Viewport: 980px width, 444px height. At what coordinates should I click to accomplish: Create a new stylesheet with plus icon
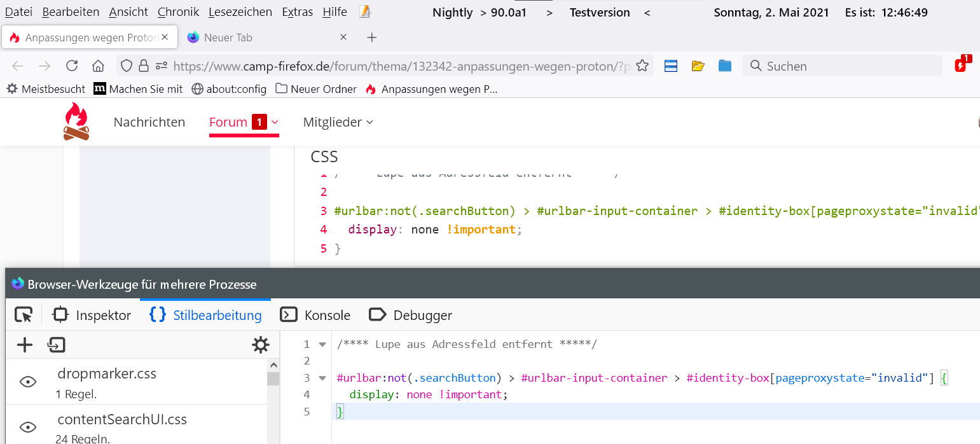click(24, 345)
